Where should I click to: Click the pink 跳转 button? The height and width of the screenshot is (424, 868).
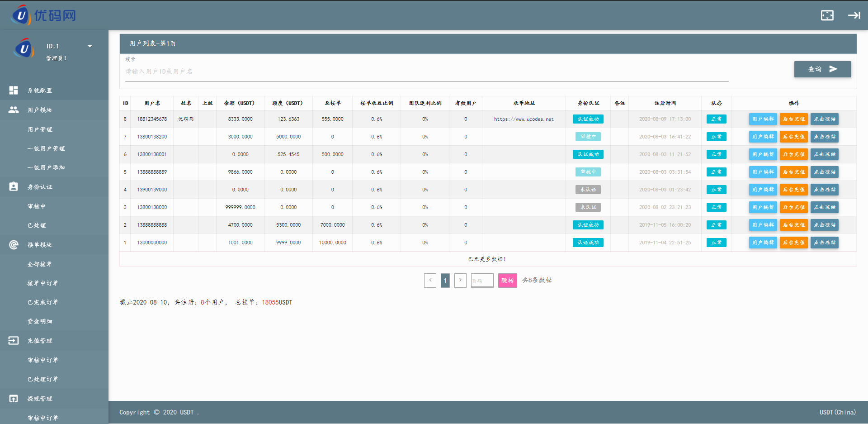507,281
